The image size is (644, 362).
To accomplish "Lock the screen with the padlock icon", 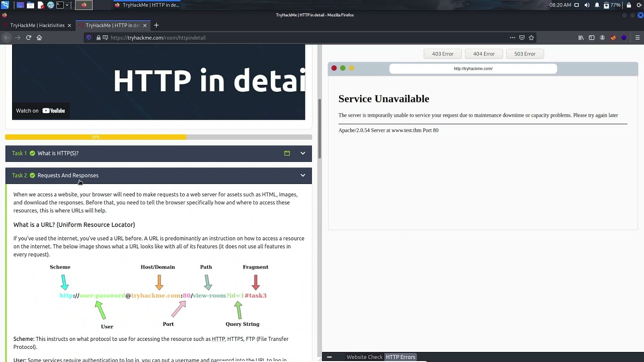I will coord(629,5).
